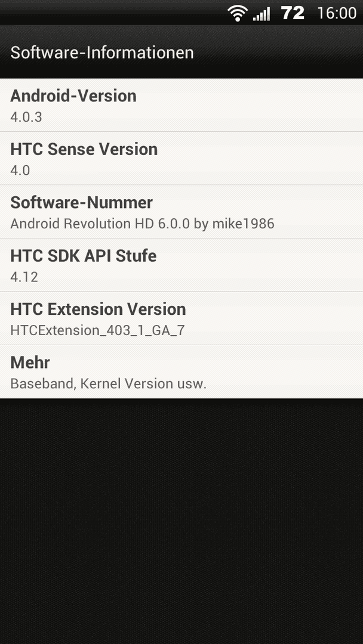Tap the 4.12 SDK API value
Screen dimensions: 363x644
[24, 277]
